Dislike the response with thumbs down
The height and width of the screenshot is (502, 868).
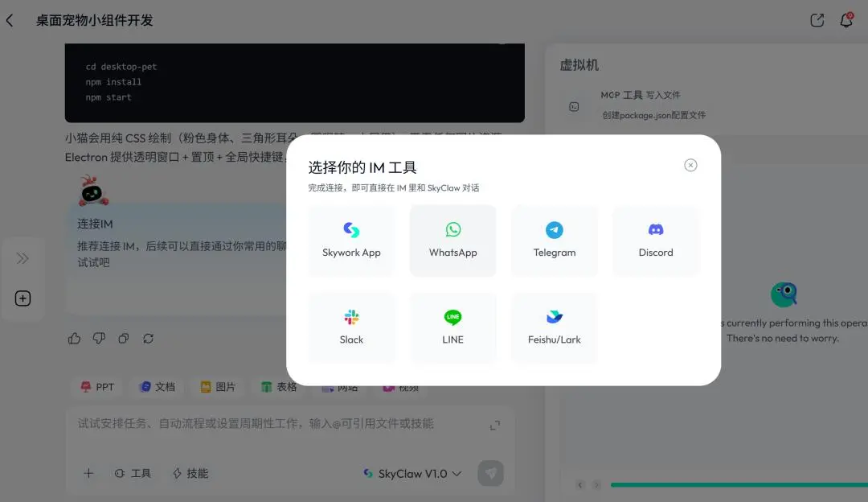coord(99,338)
